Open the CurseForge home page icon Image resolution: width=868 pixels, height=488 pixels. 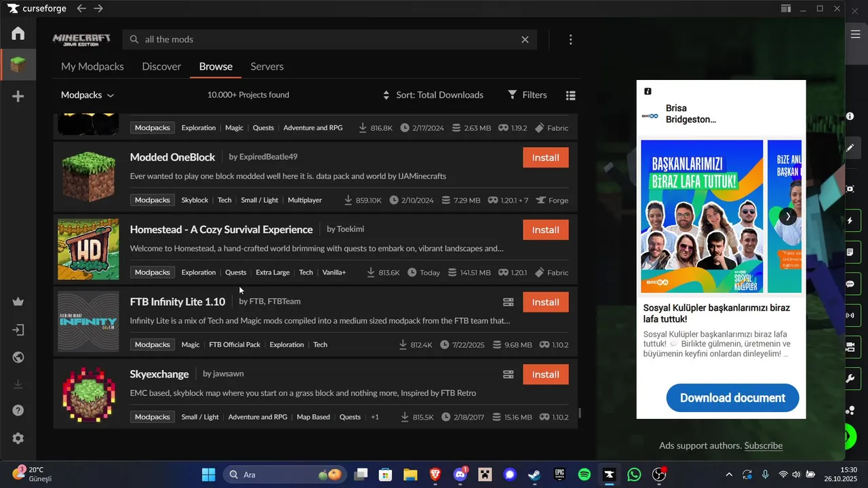pos(18,33)
